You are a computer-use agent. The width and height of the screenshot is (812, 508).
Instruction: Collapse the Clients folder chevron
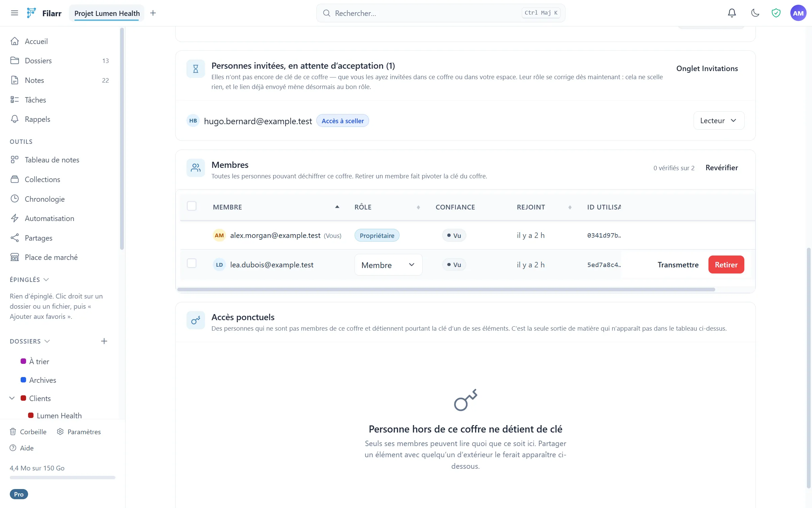tap(12, 398)
